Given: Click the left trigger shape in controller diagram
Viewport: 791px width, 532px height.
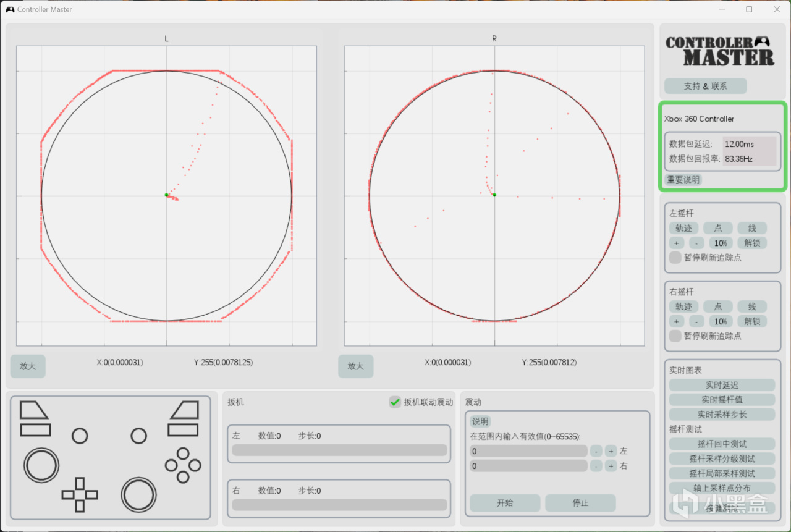Looking at the screenshot, I should click(x=34, y=410).
